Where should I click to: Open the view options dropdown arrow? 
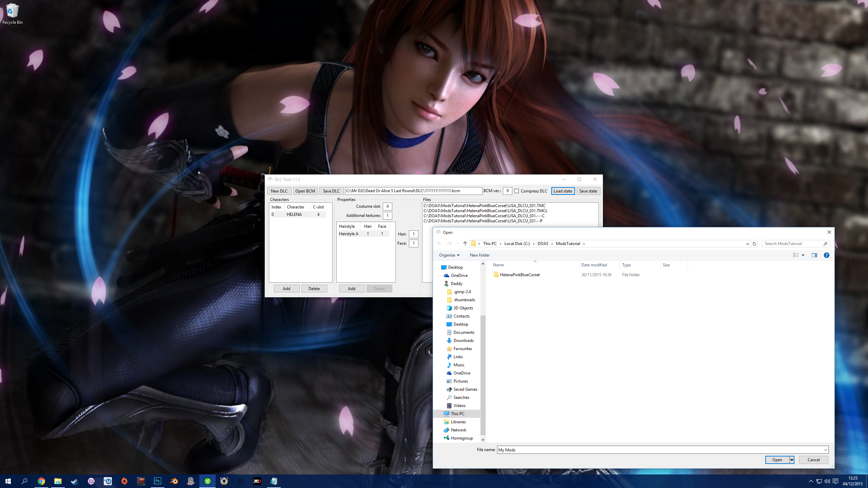(803, 255)
